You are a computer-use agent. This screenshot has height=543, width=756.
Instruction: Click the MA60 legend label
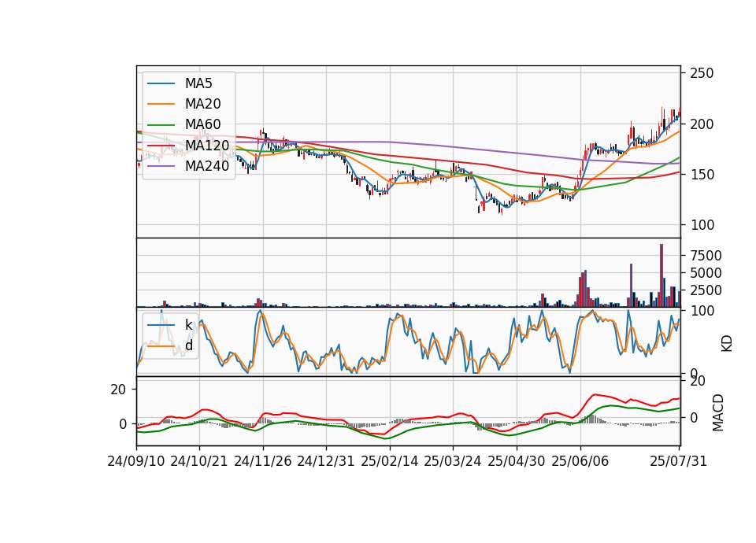[202, 124]
